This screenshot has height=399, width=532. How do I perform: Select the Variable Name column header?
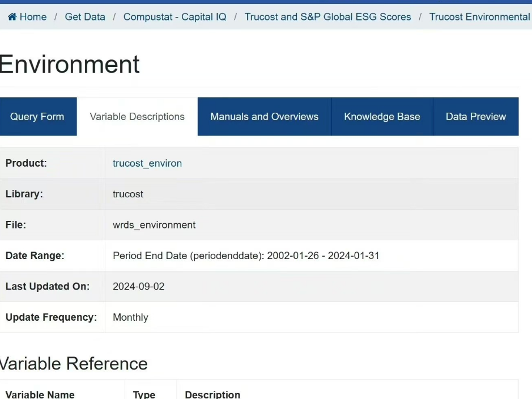coord(40,394)
